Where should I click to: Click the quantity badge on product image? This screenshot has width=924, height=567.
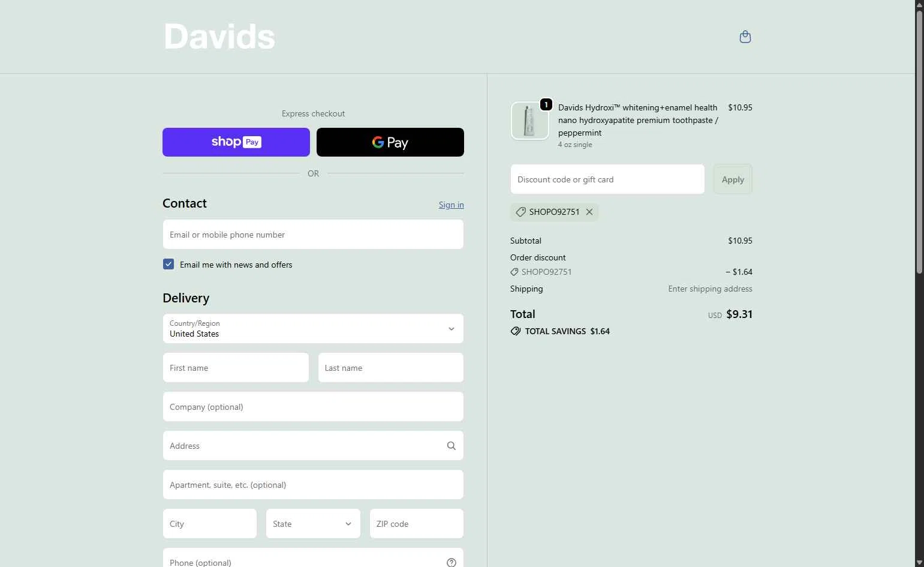[x=546, y=104]
